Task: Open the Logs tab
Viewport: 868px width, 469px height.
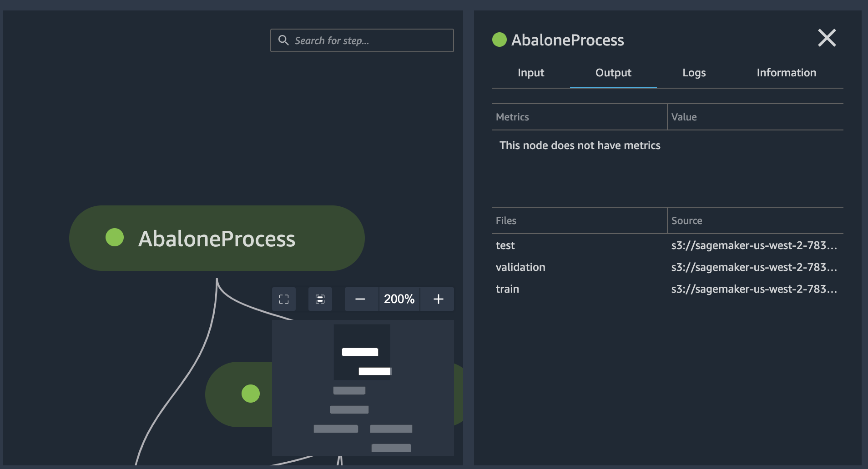Action: pyautogui.click(x=694, y=73)
